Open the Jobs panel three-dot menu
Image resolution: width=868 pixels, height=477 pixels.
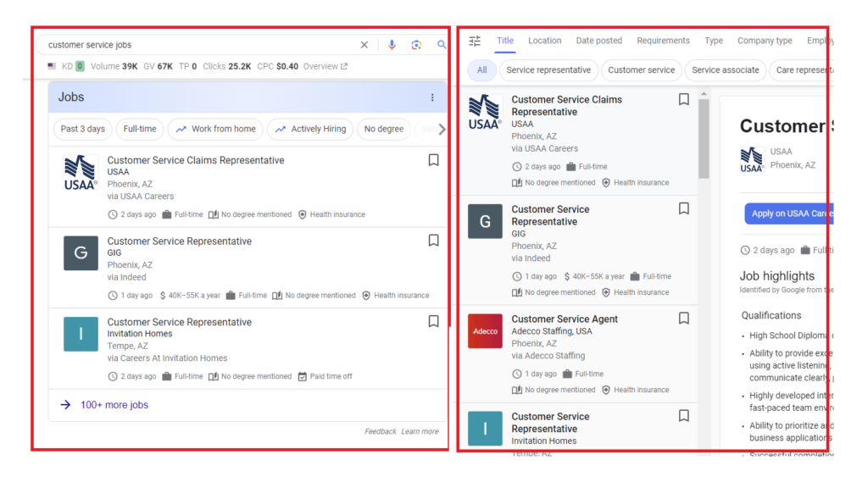(x=432, y=97)
